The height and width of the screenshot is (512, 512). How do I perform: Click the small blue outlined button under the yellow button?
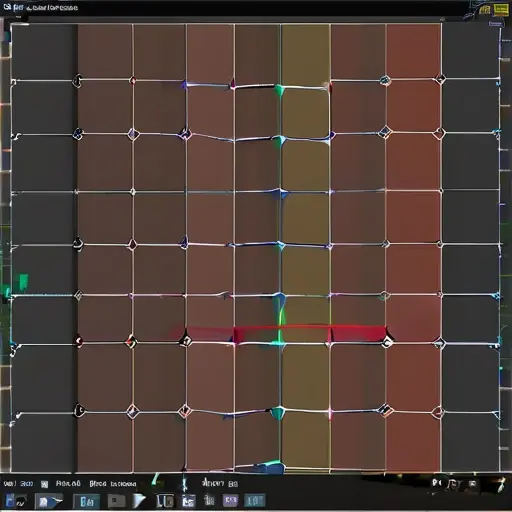point(496,24)
